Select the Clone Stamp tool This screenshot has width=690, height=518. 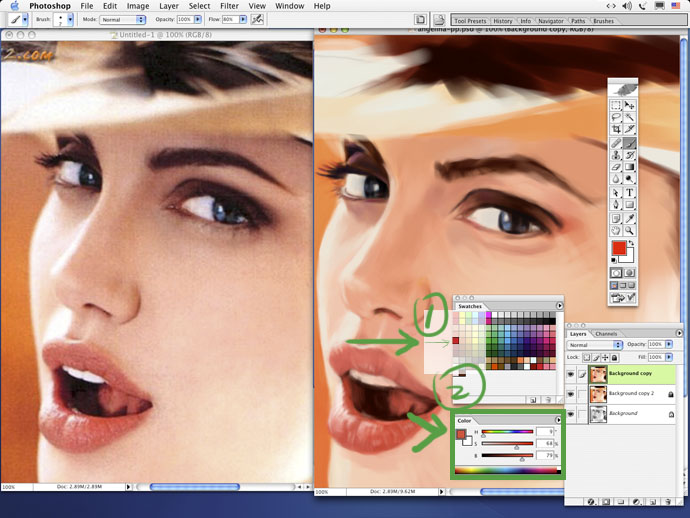(616, 155)
